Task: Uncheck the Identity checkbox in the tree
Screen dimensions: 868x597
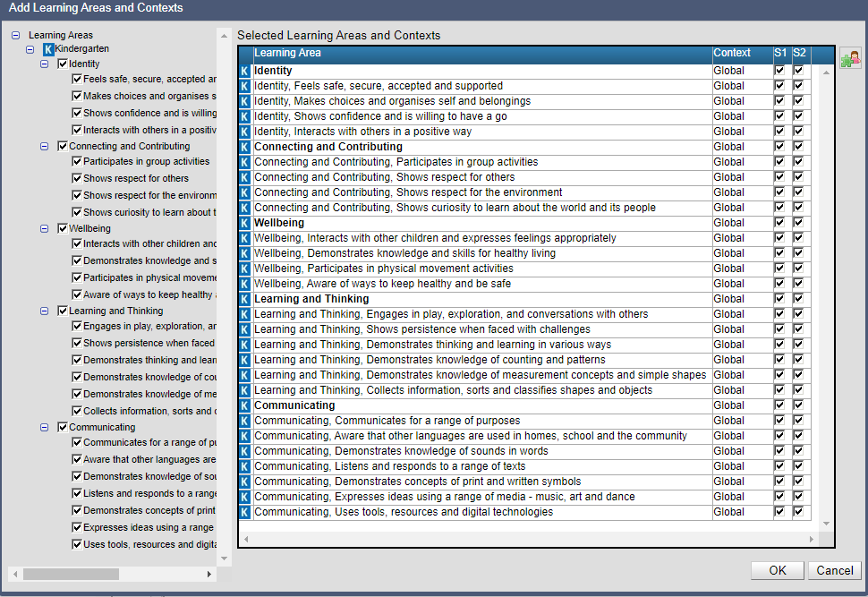Action: (x=63, y=64)
